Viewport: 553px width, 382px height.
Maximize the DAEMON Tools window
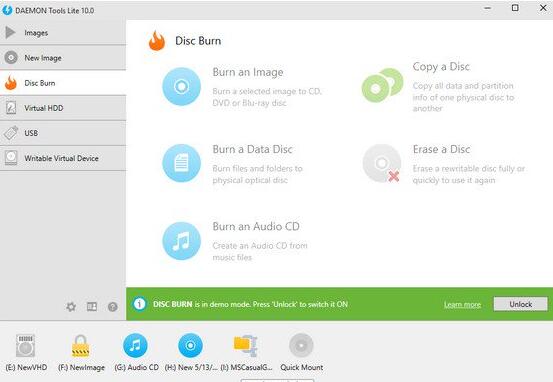[515, 8]
